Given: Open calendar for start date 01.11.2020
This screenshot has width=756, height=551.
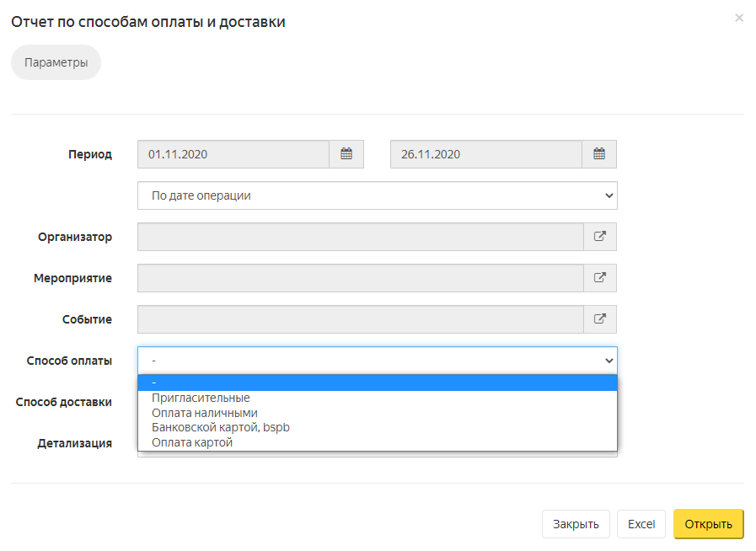Looking at the screenshot, I should [x=346, y=154].
